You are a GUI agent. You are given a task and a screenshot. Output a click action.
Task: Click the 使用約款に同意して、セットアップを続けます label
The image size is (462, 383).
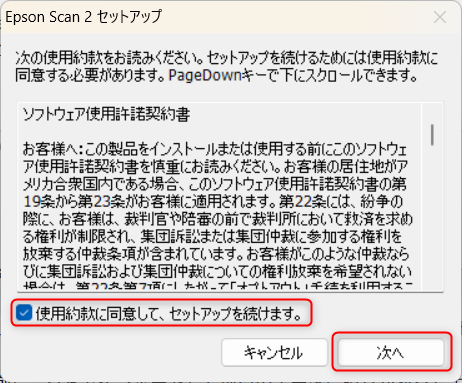click(169, 313)
